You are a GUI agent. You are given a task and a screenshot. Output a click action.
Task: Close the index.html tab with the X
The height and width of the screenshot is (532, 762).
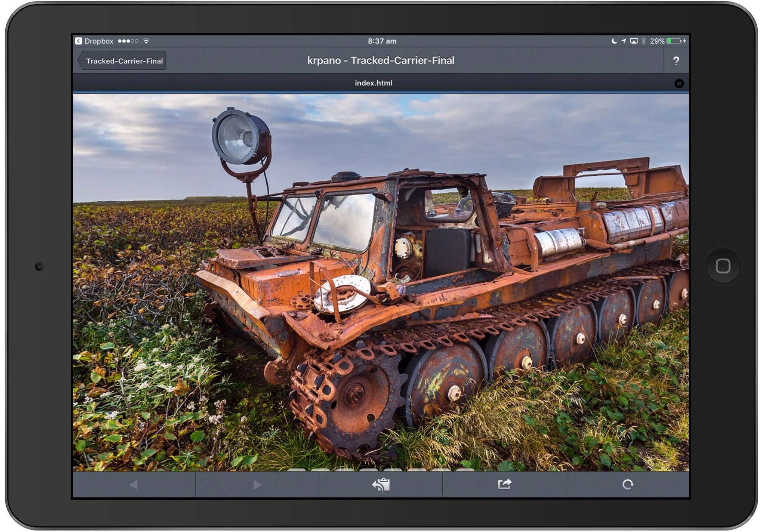pyautogui.click(x=679, y=84)
